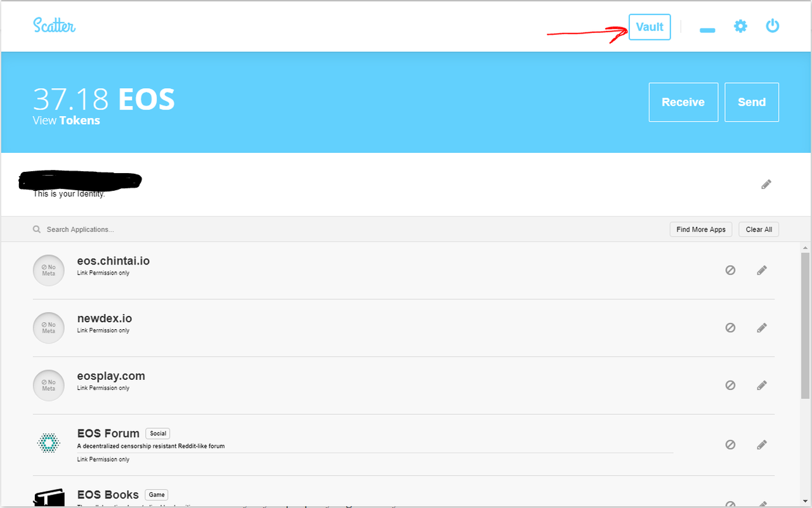The image size is (812, 508).
Task: Click Find More Apps button
Action: coord(701,230)
